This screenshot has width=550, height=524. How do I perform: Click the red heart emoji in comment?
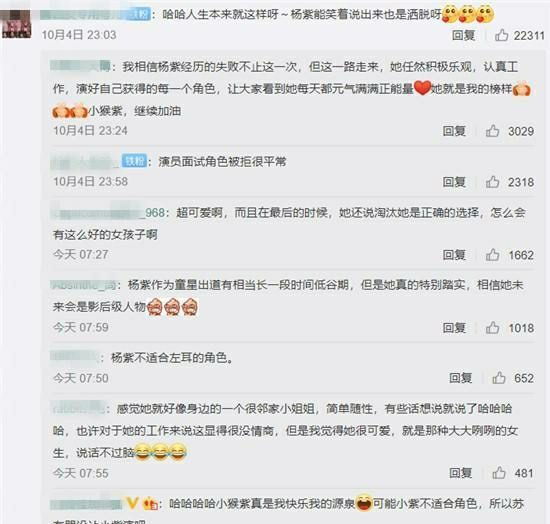click(422, 88)
